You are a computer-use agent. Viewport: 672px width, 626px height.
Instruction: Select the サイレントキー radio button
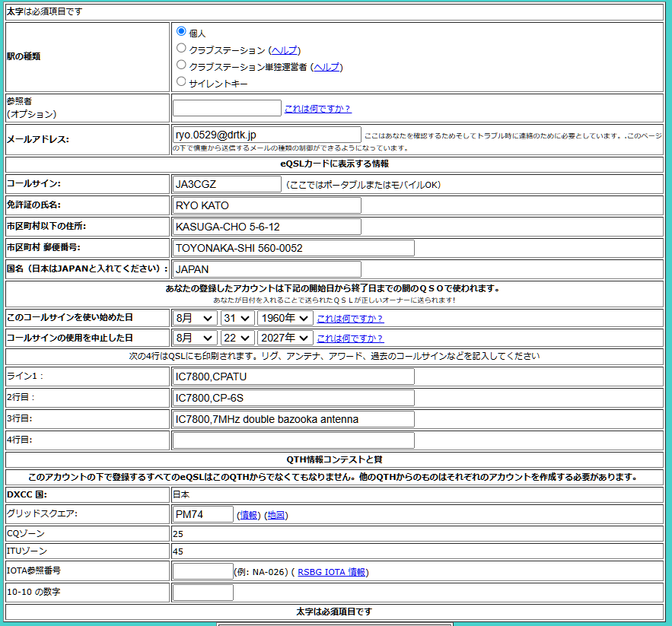(x=181, y=82)
